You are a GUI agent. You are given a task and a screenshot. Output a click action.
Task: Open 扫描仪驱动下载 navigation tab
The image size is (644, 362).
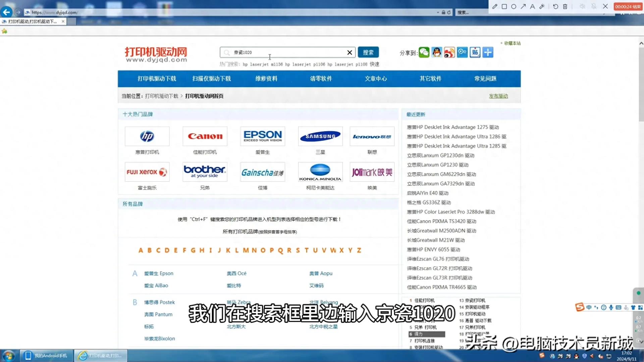pyautogui.click(x=211, y=79)
